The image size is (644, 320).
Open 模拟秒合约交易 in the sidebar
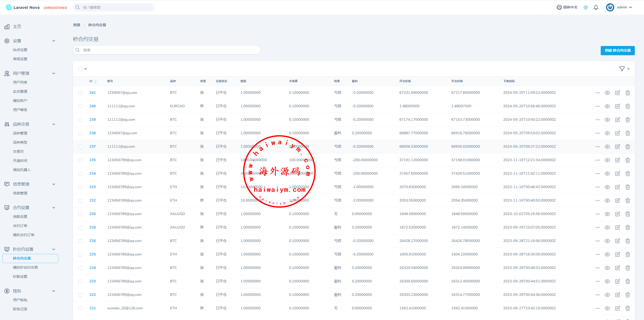25,267
